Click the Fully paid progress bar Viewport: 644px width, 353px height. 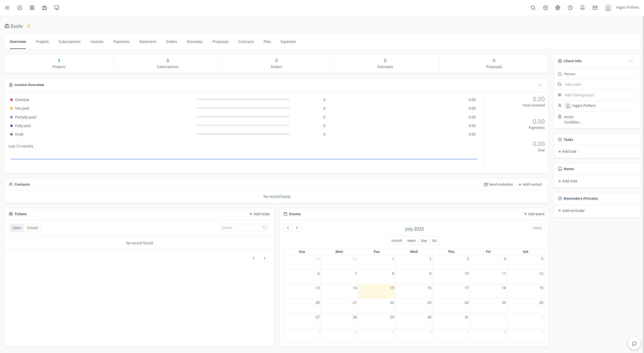coord(243,125)
